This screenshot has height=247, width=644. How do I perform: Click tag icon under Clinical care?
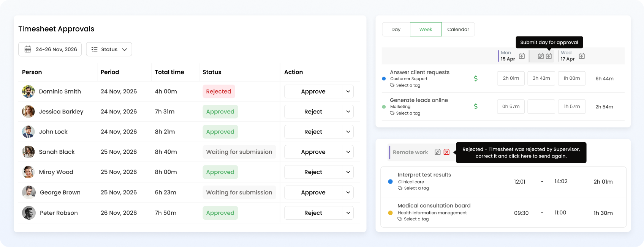[x=400, y=188]
